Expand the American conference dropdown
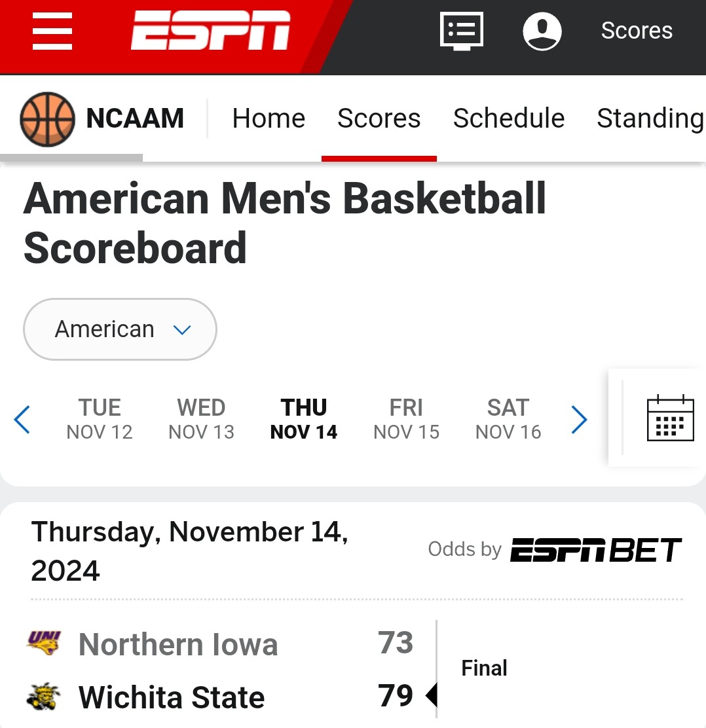The image size is (706, 728). (x=120, y=329)
